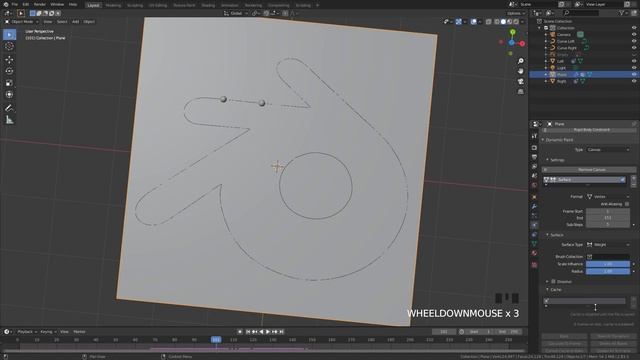Open Output properties tab

tap(534, 157)
